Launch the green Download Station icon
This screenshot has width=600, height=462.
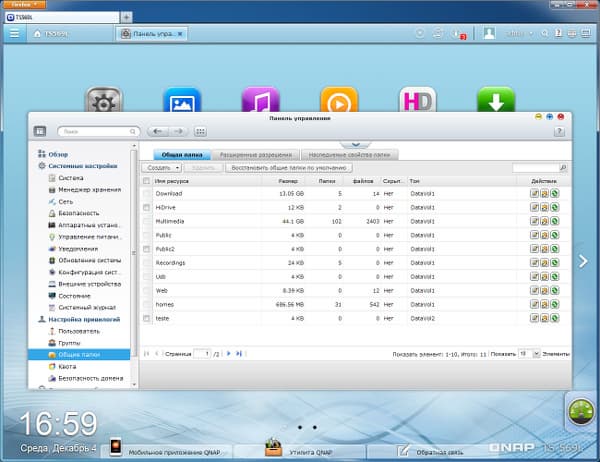pos(494,102)
